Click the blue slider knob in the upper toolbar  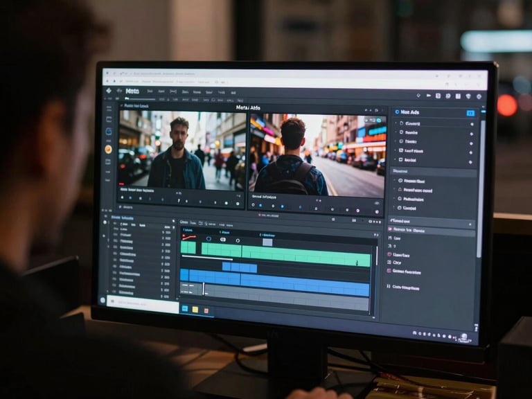[127, 98]
